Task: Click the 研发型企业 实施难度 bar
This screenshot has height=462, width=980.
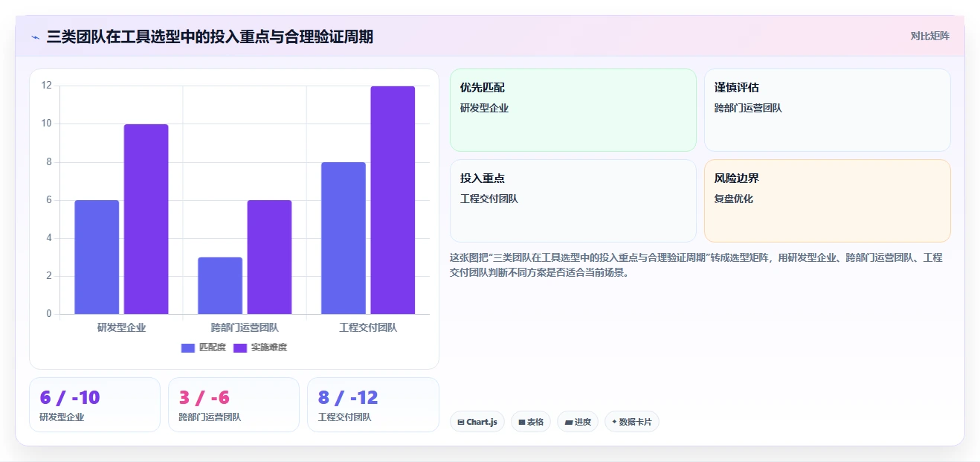Action: [x=146, y=219]
